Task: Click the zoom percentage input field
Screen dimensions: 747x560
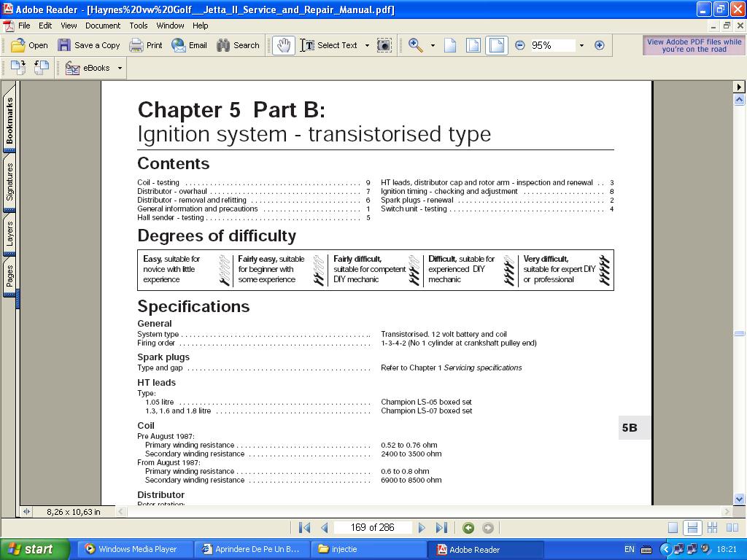Action: pyautogui.click(x=553, y=45)
